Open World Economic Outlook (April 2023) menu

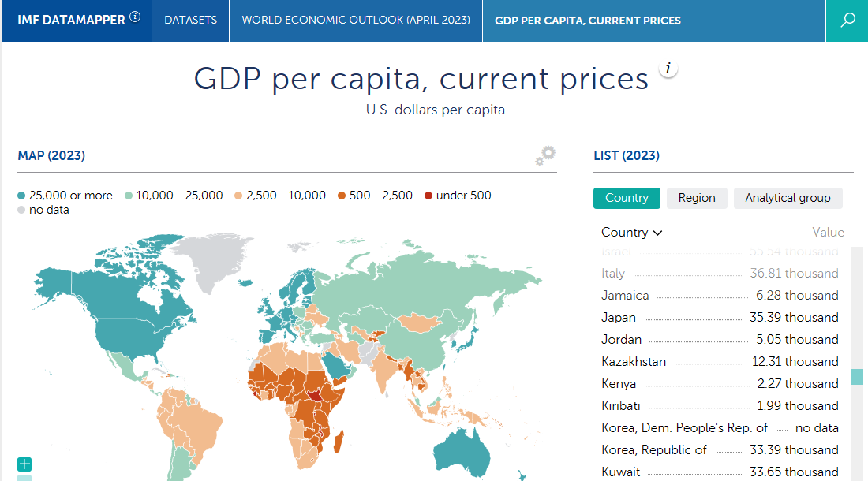tap(356, 21)
